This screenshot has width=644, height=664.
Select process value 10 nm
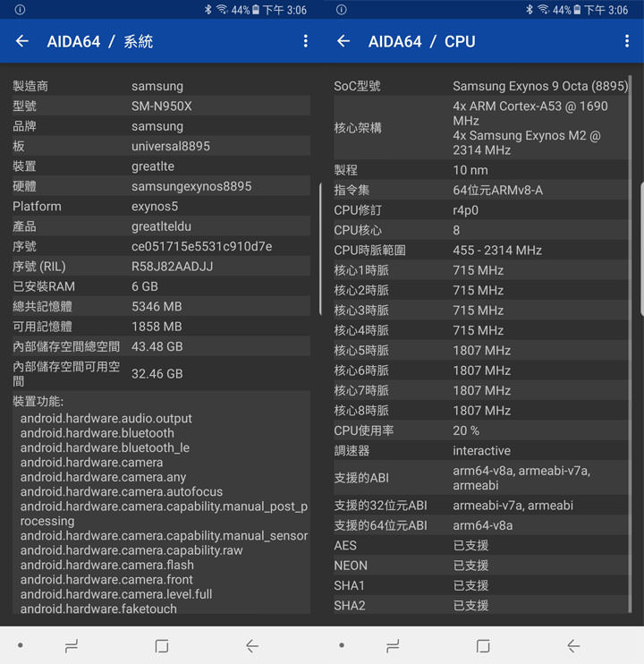click(470, 170)
